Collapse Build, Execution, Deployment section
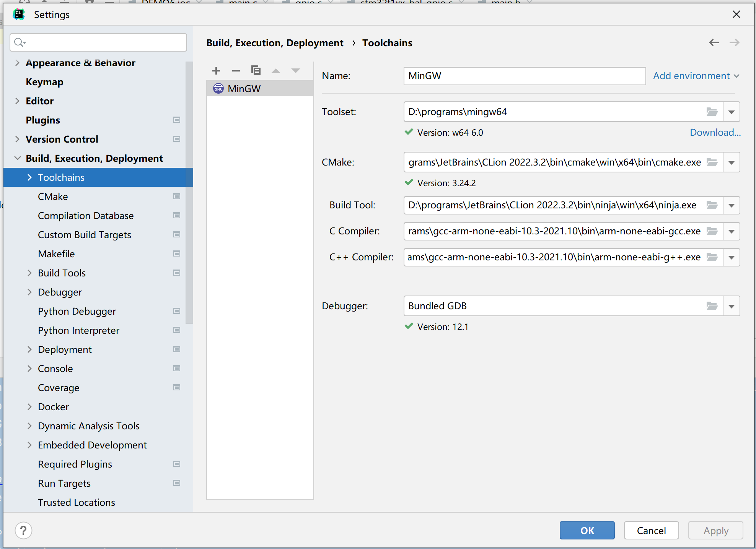 [x=17, y=158]
